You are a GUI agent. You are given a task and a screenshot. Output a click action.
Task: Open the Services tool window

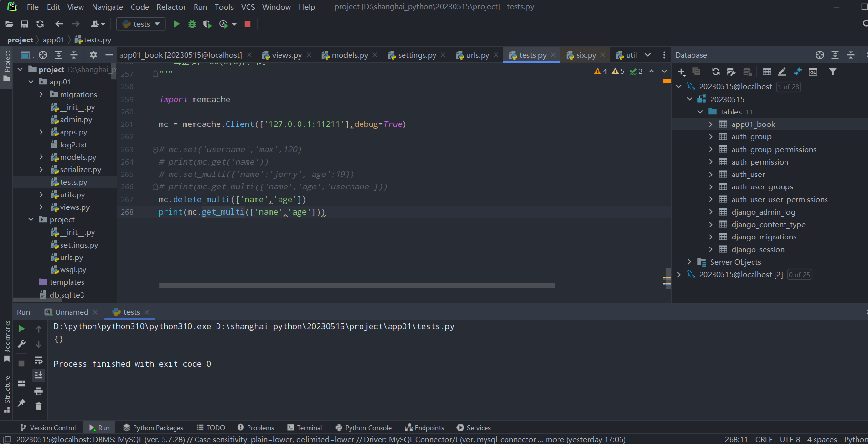point(474,428)
